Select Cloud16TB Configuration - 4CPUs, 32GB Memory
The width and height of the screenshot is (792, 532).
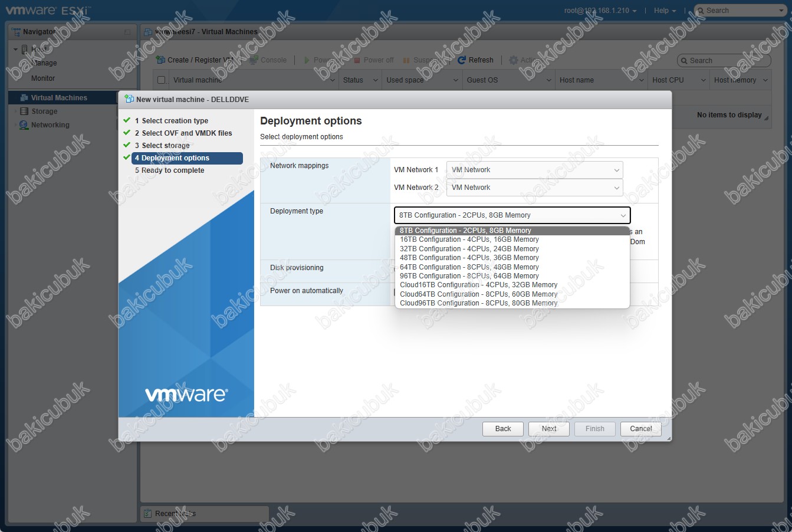click(x=512, y=285)
